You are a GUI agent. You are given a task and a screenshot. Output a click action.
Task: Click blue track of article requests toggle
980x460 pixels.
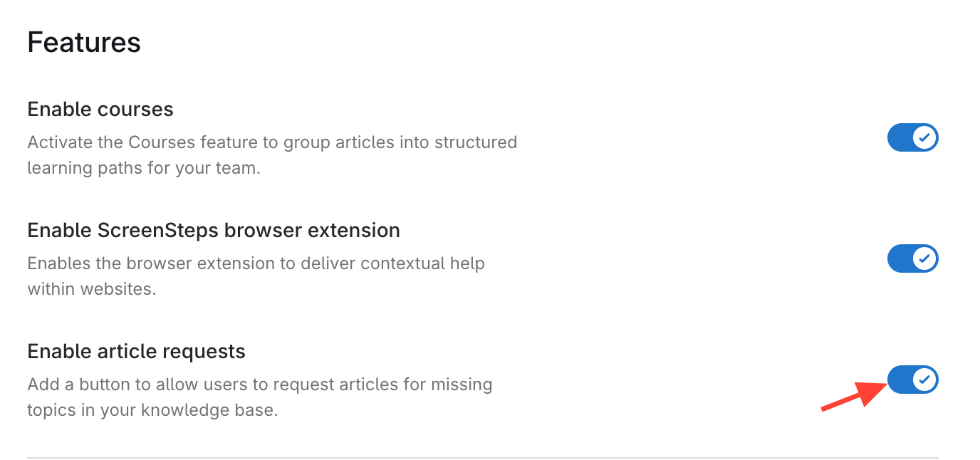[x=899, y=380]
